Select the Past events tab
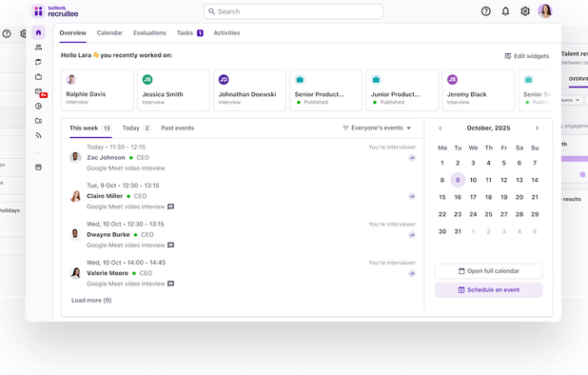The width and height of the screenshot is (588, 375). pos(177,128)
